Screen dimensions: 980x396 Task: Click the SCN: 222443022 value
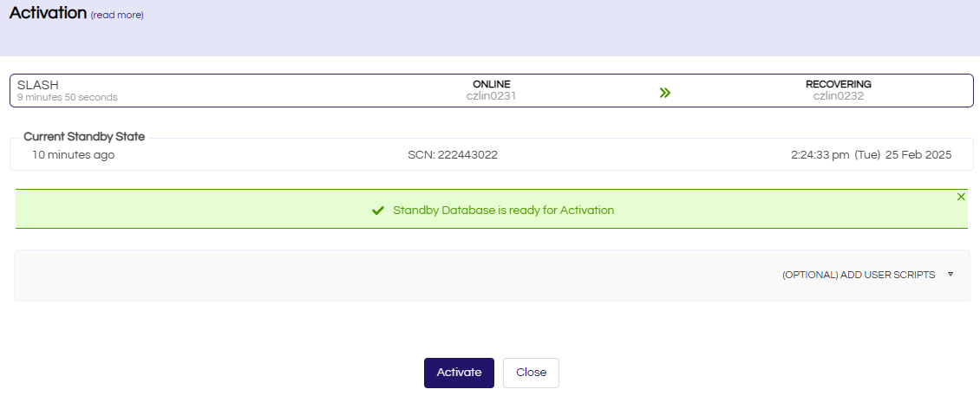pyautogui.click(x=453, y=155)
